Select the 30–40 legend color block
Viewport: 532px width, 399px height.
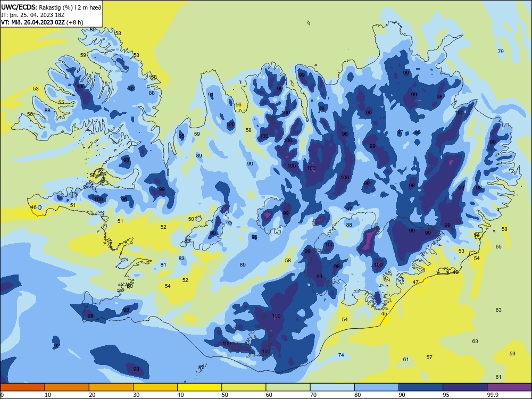(x=155, y=387)
